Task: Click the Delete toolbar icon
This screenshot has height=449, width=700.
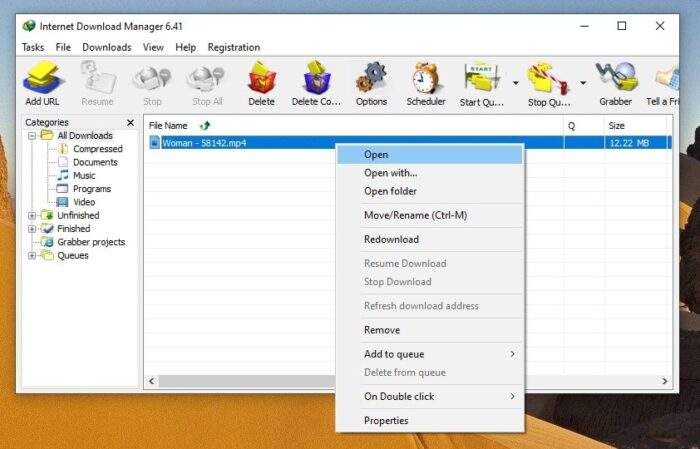Action: click(262, 78)
